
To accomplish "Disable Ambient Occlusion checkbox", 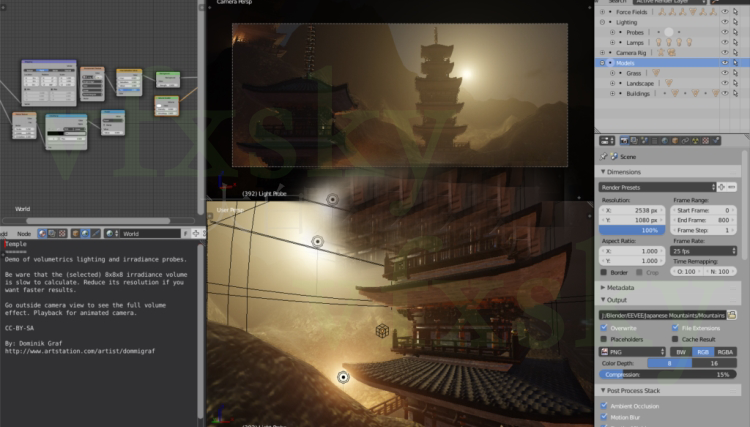I will point(604,405).
